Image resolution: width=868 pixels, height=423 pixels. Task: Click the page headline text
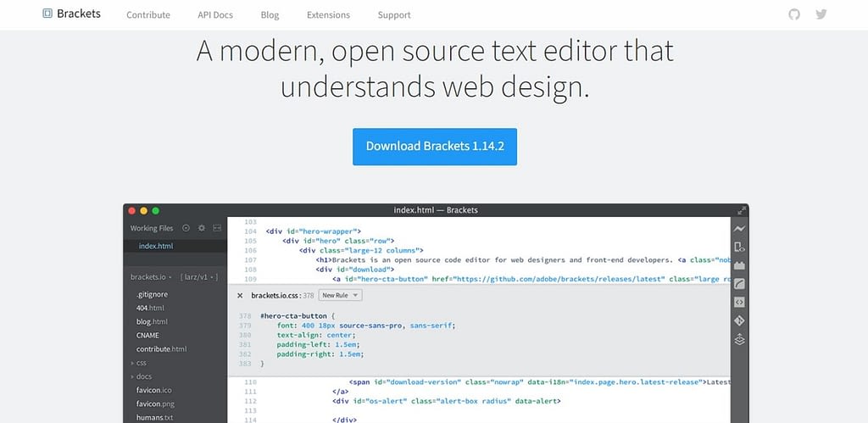pyautogui.click(x=435, y=70)
